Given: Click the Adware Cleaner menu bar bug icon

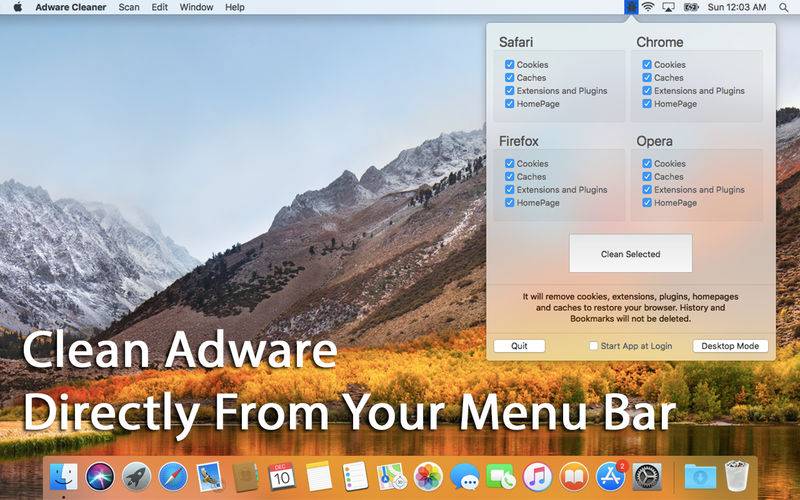Looking at the screenshot, I should coord(631,7).
